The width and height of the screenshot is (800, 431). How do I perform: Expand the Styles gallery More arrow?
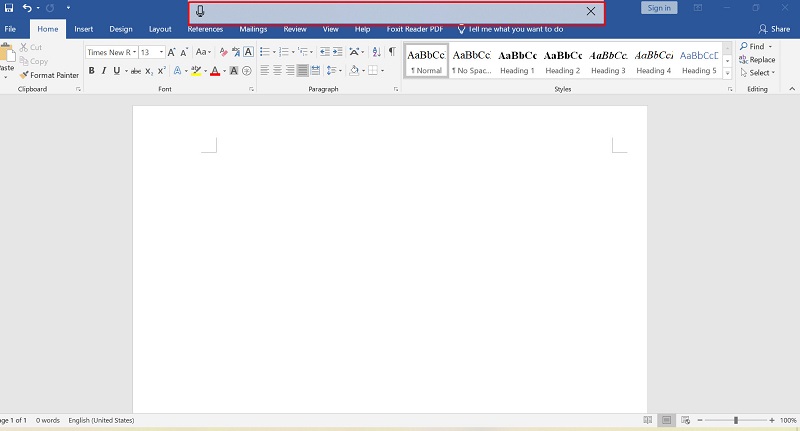(x=728, y=73)
